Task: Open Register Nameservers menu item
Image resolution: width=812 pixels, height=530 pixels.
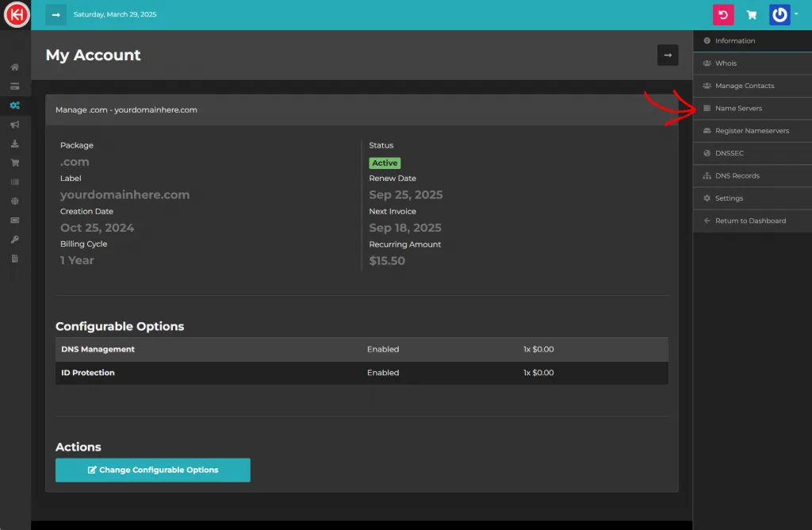Action: (751, 131)
